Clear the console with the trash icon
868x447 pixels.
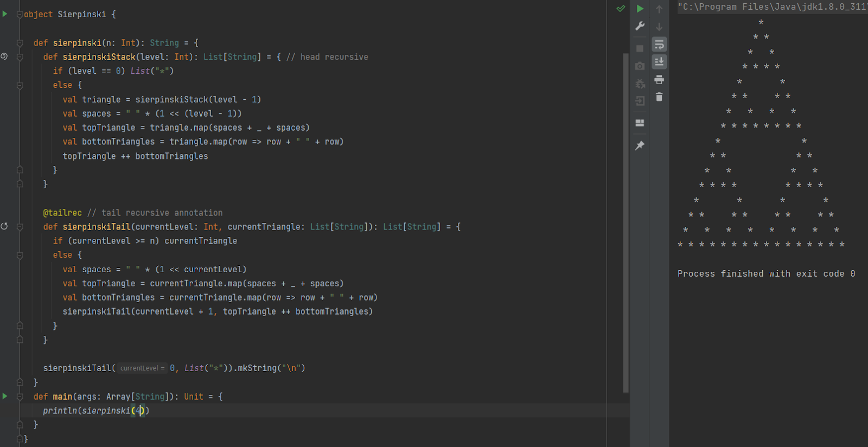point(659,97)
